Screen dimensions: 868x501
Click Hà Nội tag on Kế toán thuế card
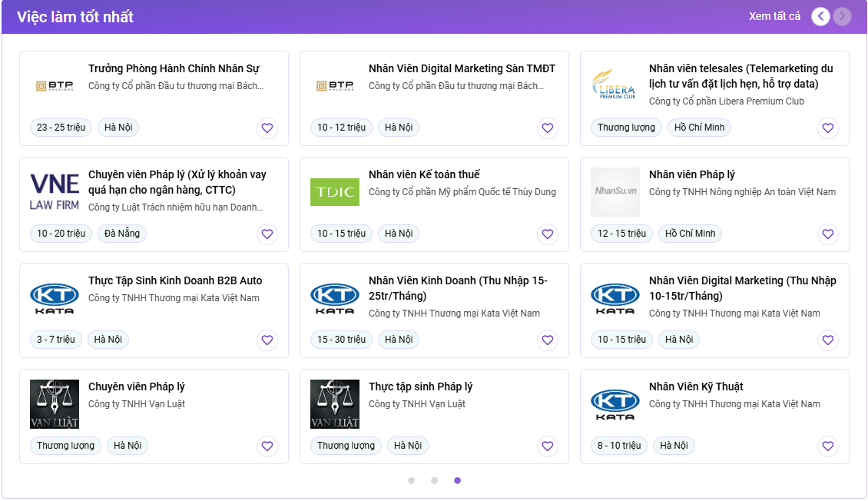pos(399,234)
